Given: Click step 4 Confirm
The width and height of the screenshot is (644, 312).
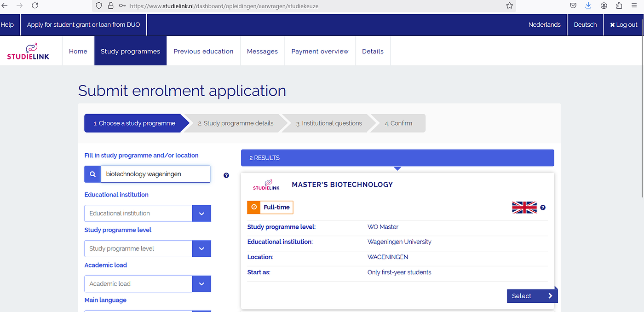Looking at the screenshot, I should click(398, 123).
